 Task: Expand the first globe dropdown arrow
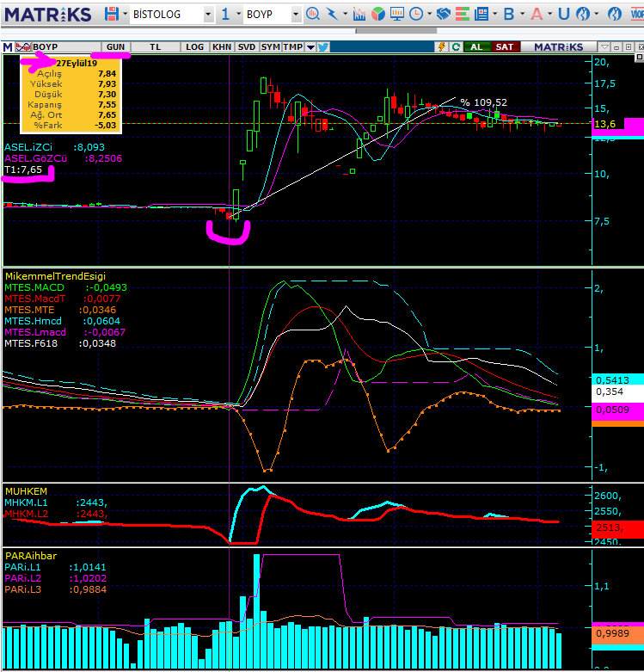[596, 14]
